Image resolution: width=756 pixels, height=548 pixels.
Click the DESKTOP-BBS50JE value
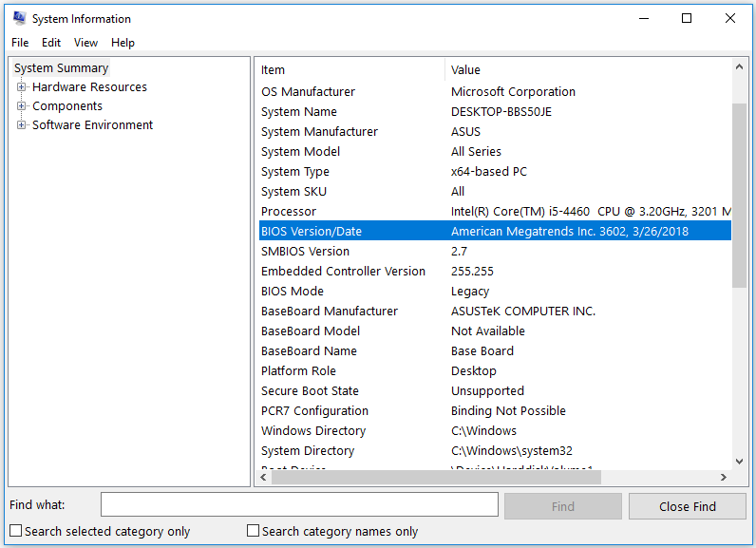[501, 112]
